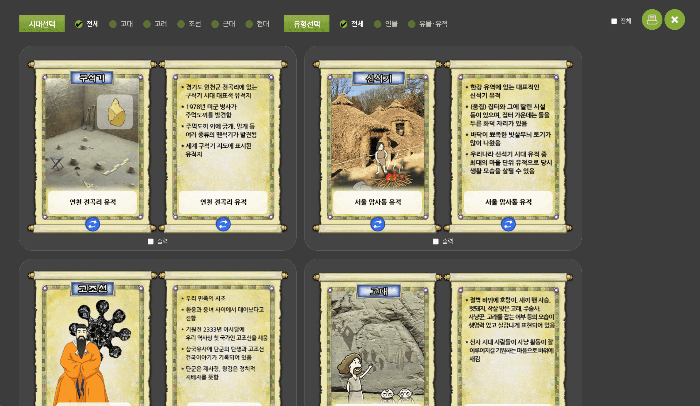Click the 신석기 title banner
700x406 pixels.
click(x=379, y=79)
